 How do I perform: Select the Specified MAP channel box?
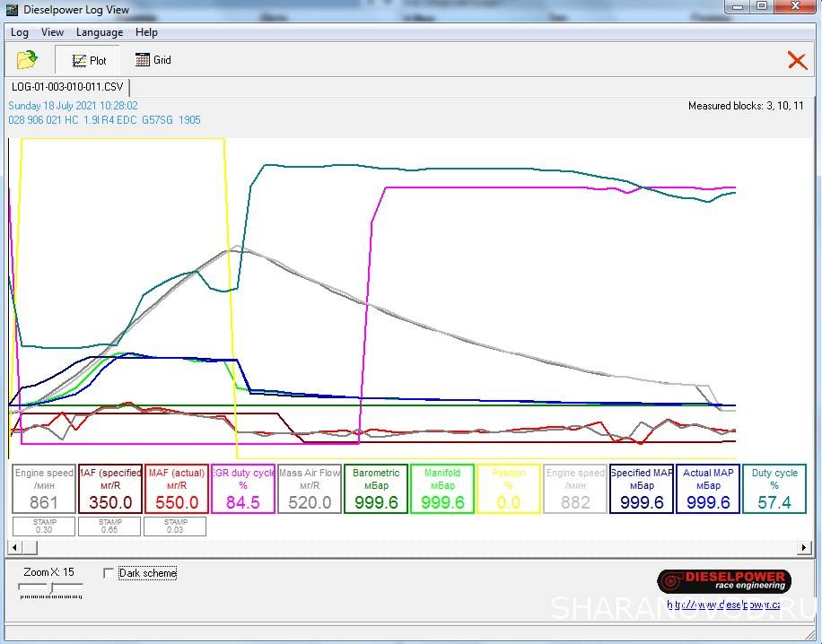tap(642, 489)
